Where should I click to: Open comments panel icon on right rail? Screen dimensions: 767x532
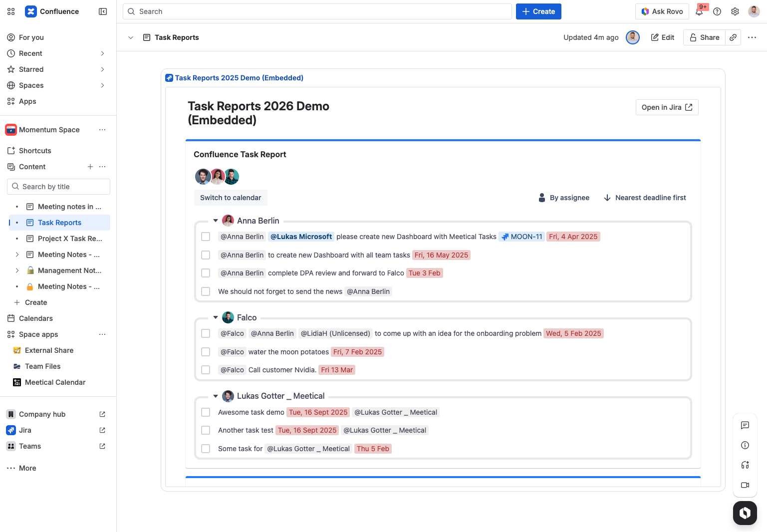pyautogui.click(x=745, y=425)
